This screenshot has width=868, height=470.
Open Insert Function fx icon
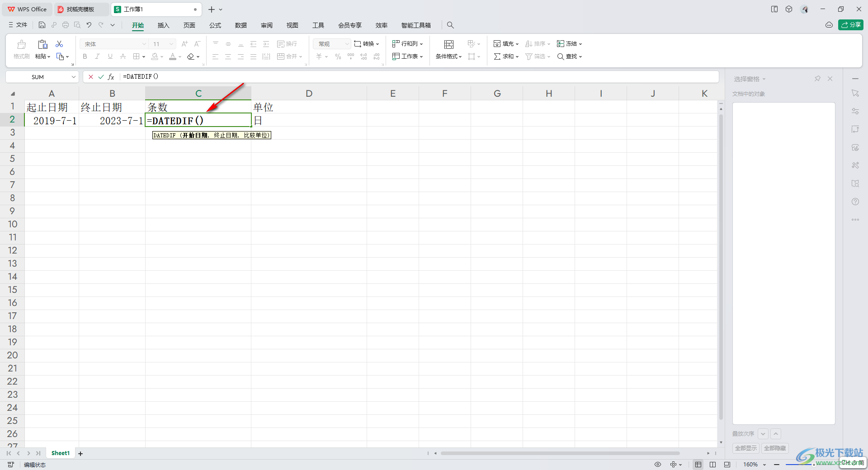point(111,77)
